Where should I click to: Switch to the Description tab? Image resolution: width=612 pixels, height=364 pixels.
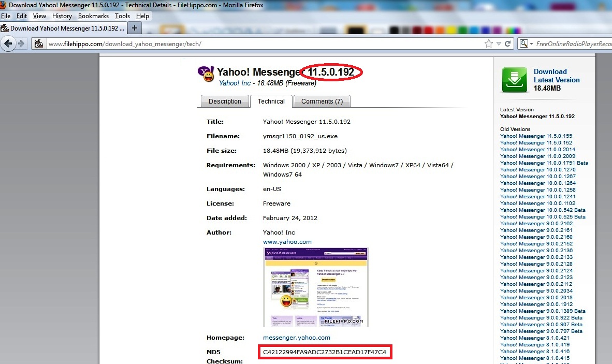coord(225,101)
